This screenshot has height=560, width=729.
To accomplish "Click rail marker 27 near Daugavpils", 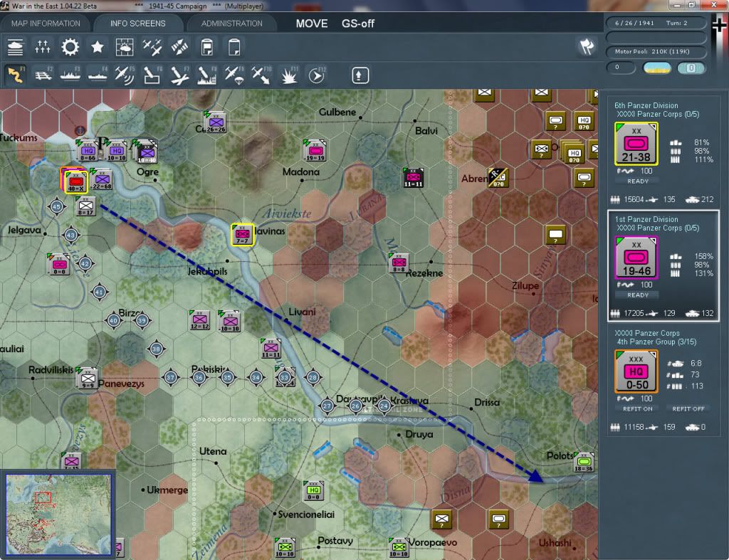I will [x=327, y=406].
